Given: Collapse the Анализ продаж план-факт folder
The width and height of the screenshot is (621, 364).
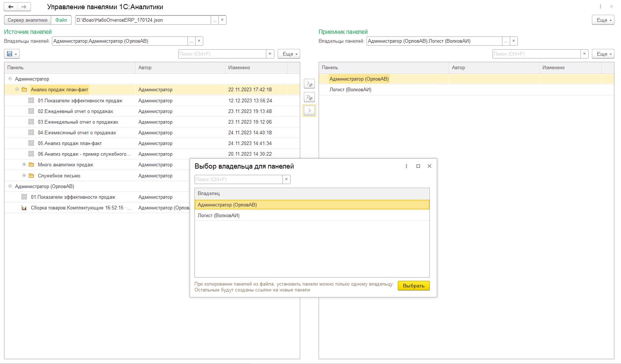Looking at the screenshot, I should click(17, 89).
